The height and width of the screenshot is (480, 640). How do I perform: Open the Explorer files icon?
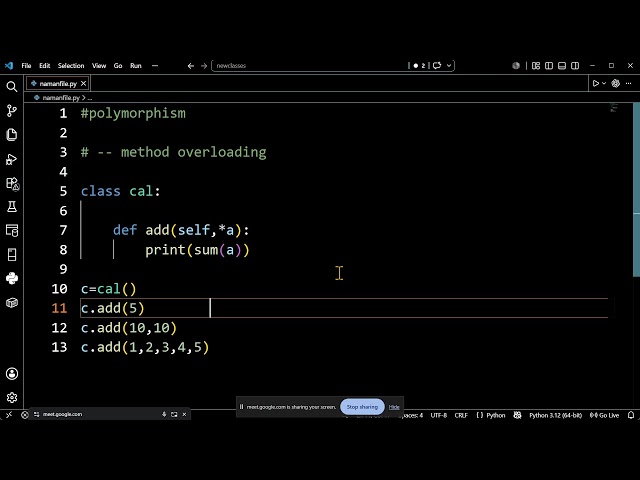11,134
